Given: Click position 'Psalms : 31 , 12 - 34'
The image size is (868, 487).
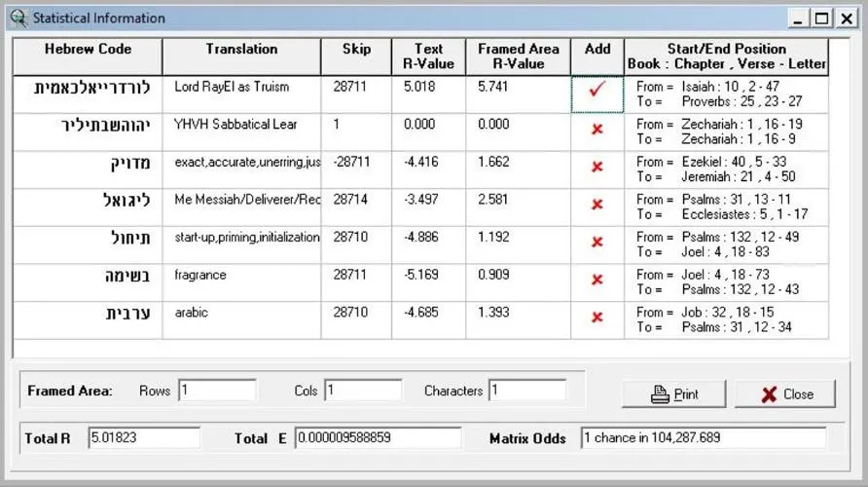Looking at the screenshot, I should point(737,327).
